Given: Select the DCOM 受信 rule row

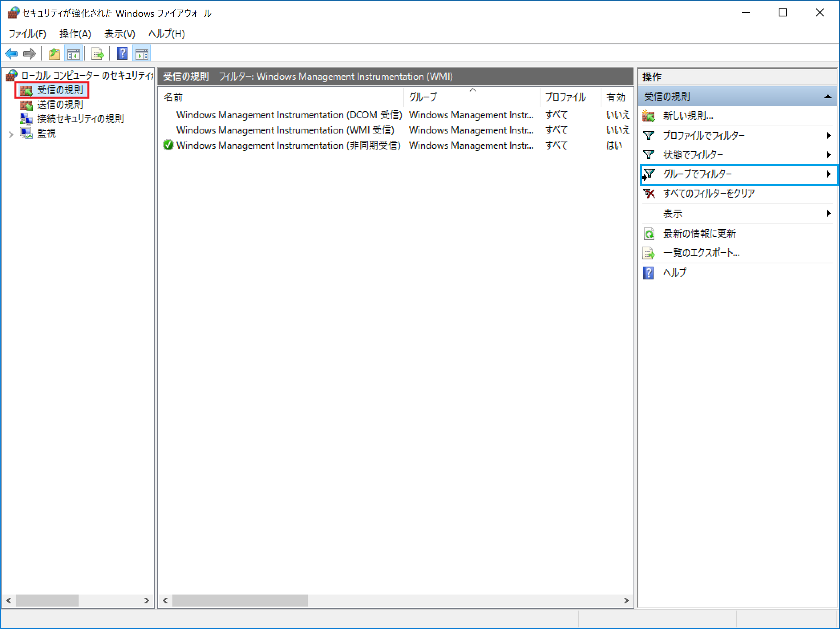Looking at the screenshot, I should pos(396,115).
